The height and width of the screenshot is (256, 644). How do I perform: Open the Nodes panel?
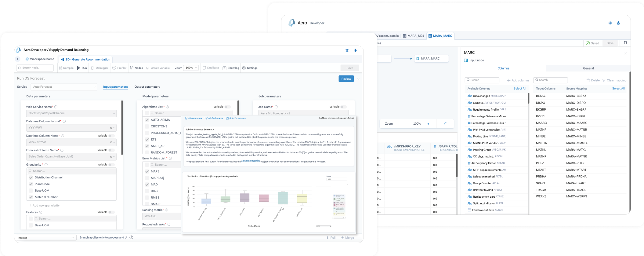click(136, 68)
